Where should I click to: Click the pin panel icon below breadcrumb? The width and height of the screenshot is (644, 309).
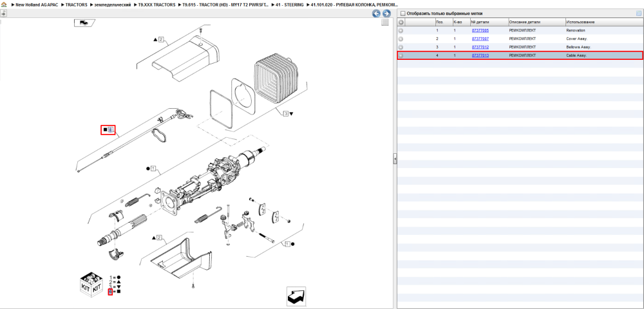click(x=3, y=13)
